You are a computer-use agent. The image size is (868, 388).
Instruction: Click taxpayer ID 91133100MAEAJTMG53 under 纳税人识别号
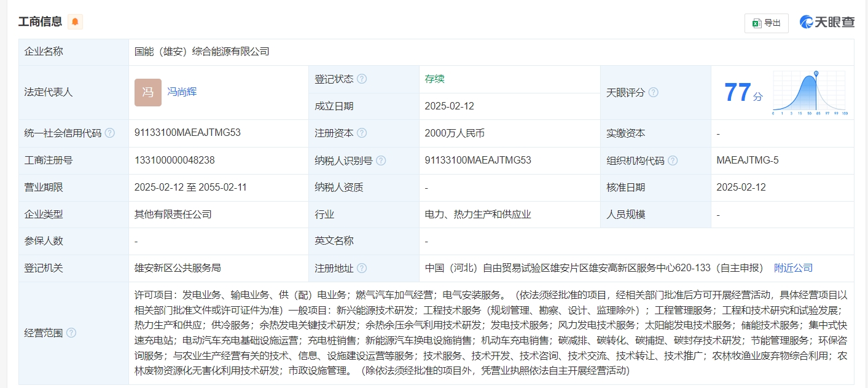(x=478, y=160)
